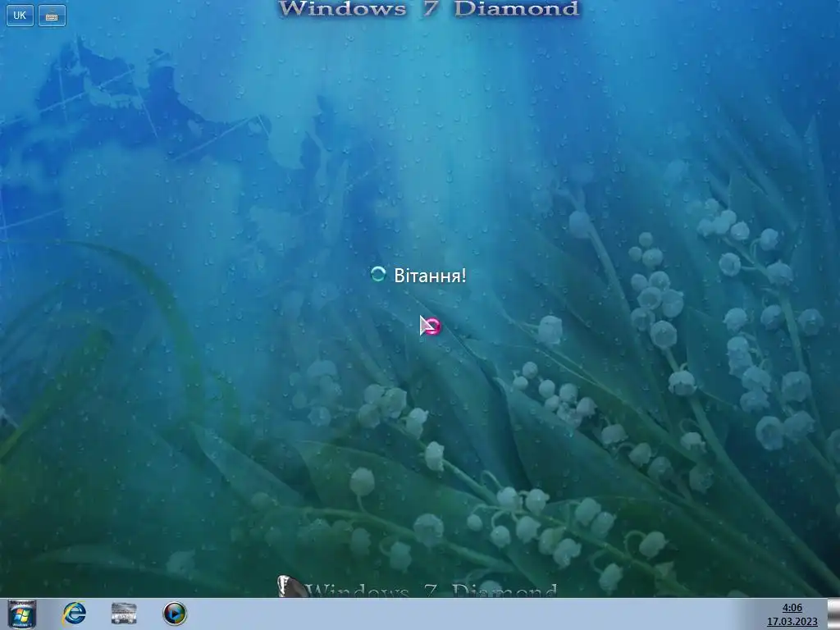The height and width of the screenshot is (630, 840).
Task: Click the Show desktop button at the taskbar edge
Action: (x=833, y=614)
